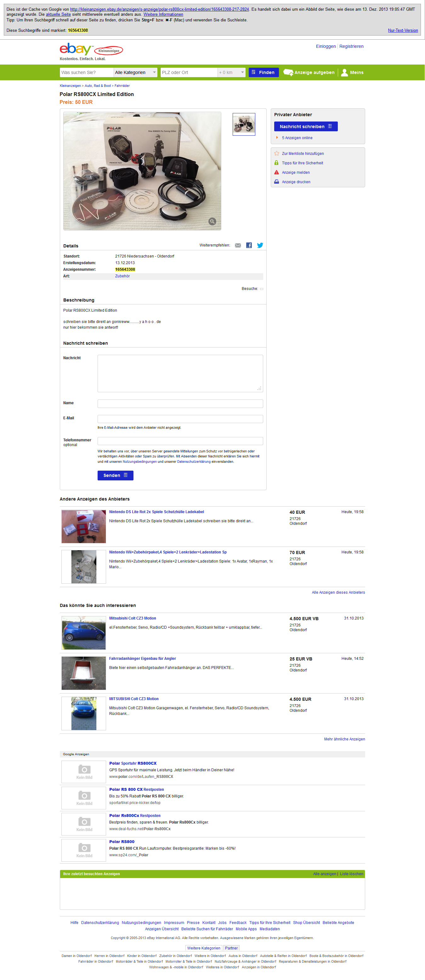
Task: Click the 'Was suchen Sie?' search field
Action: point(87,72)
